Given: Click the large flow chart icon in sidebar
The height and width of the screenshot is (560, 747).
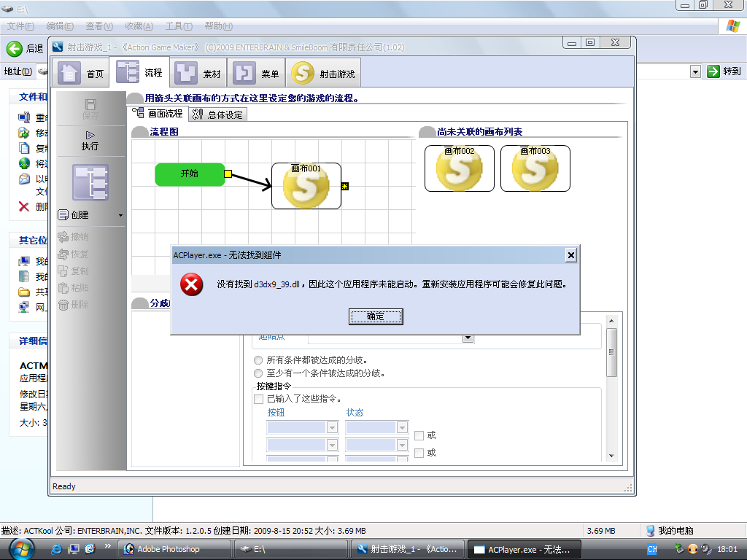Looking at the screenshot, I should click(90, 182).
